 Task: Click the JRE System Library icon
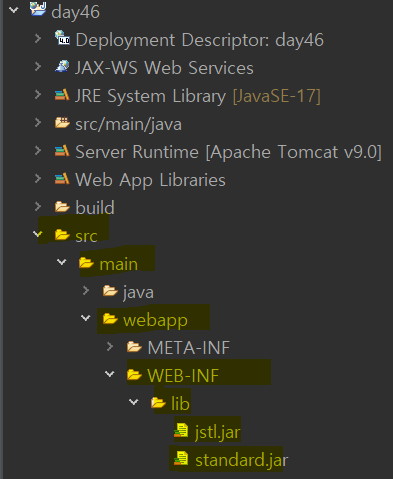(x=62, y=95)
